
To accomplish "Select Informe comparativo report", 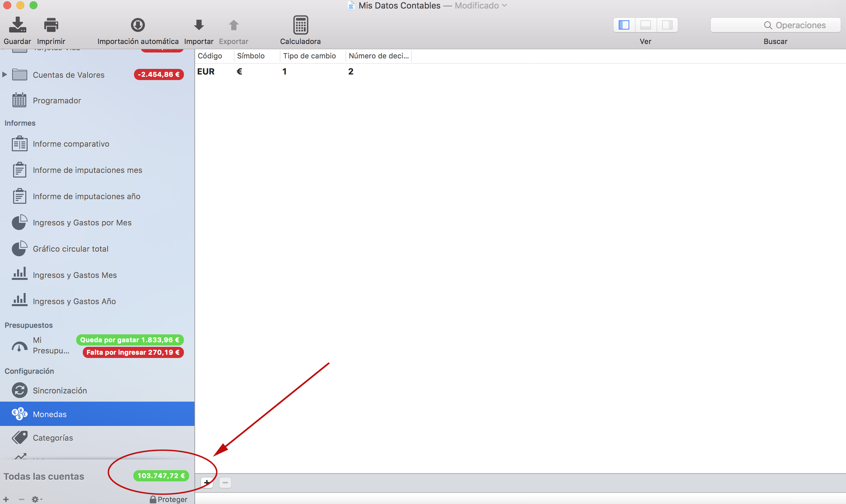I will (71, 144).
